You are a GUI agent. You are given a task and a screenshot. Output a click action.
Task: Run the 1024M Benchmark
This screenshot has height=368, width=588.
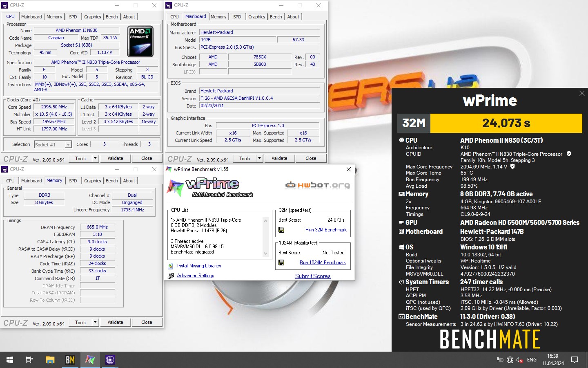click(x=323, y=263)
